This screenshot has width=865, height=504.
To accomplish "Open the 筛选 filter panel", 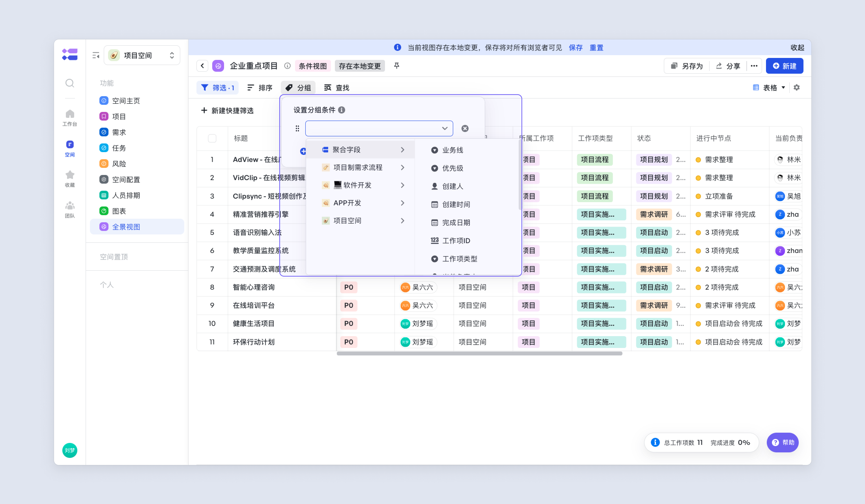I will pos(218,88).
